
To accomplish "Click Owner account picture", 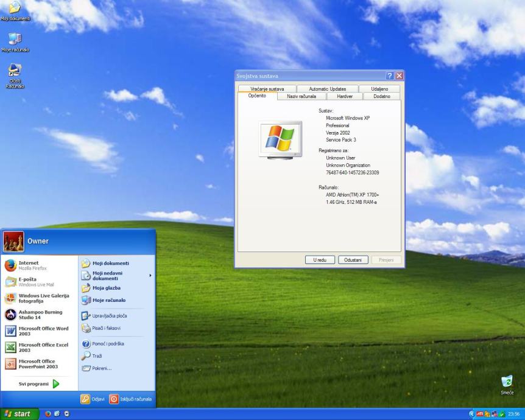I will 13,241.
